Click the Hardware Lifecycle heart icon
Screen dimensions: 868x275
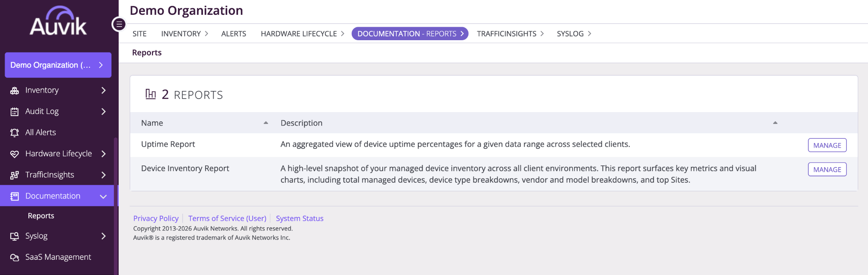point(14,154)
